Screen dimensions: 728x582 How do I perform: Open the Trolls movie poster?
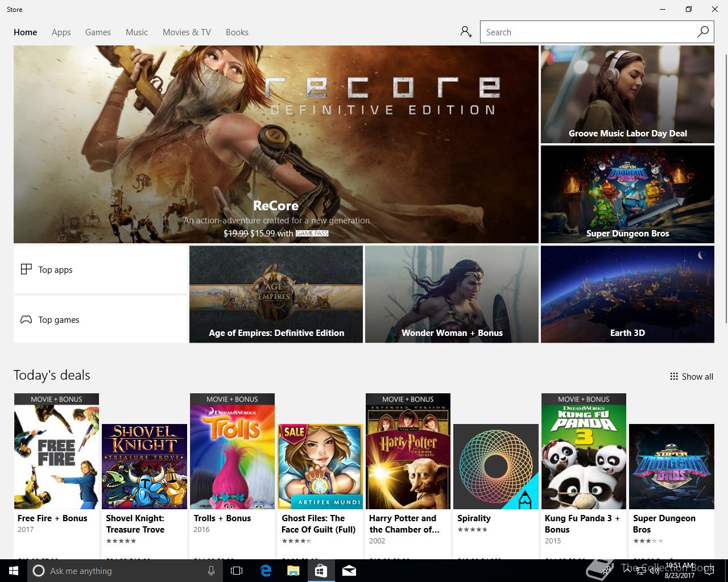coord(232,451)
